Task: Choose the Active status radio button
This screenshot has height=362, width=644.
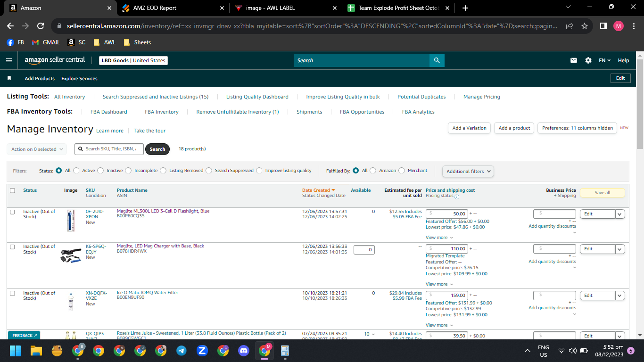Action: point(75,171)
